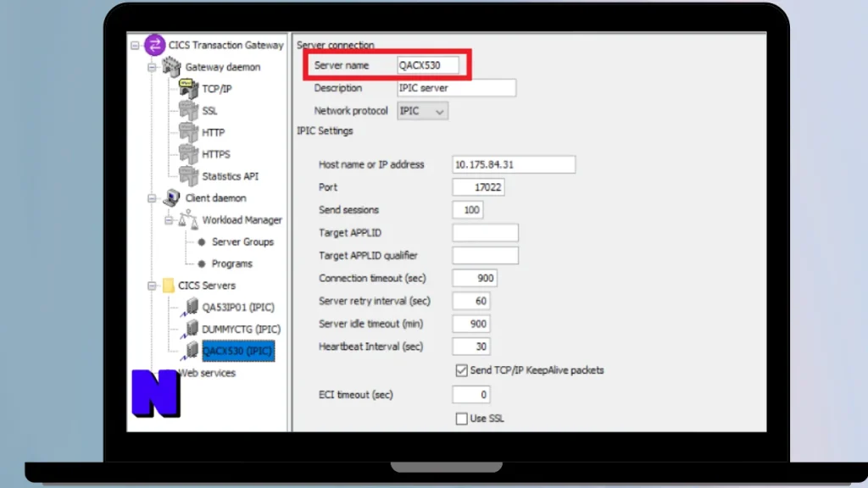Click the Programs bullet icon
868x488 pixels.
pyautogui.click(x=202, y=264)
